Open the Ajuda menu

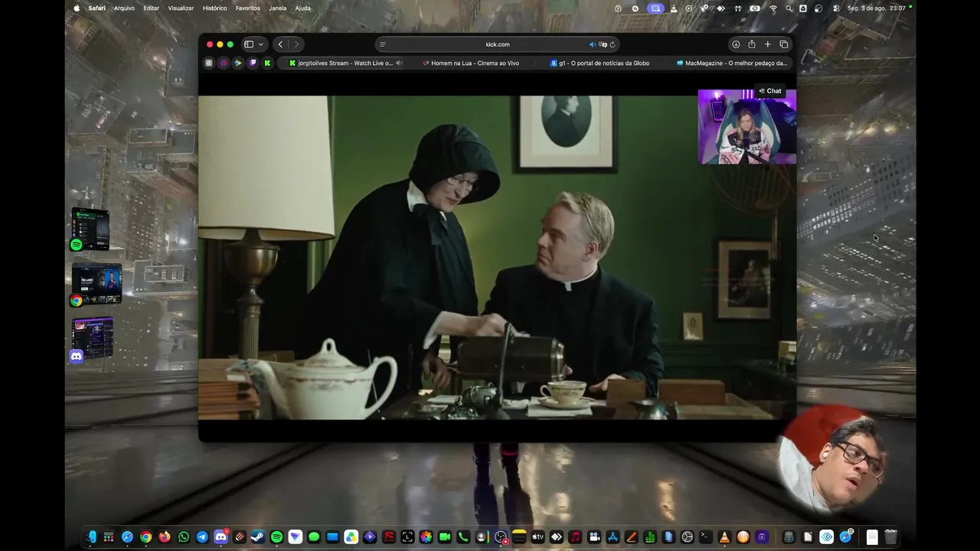pyautogui.click(x=303, y=8)
